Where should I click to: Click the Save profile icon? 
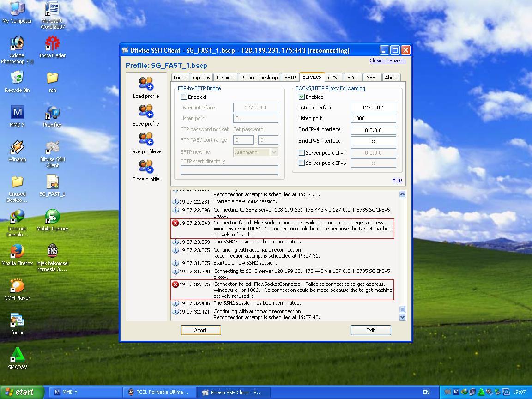[x=146, y=111]
